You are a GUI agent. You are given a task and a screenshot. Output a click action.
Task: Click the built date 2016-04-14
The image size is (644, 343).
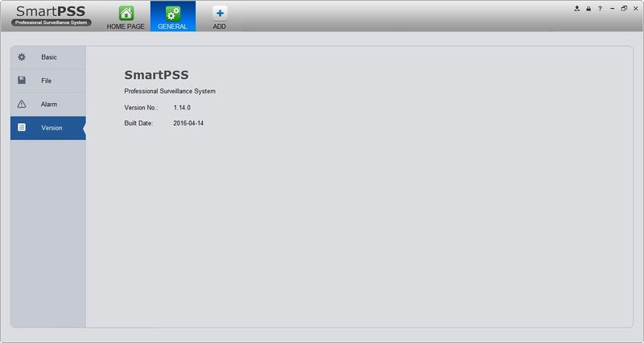[x=188, y=123]
